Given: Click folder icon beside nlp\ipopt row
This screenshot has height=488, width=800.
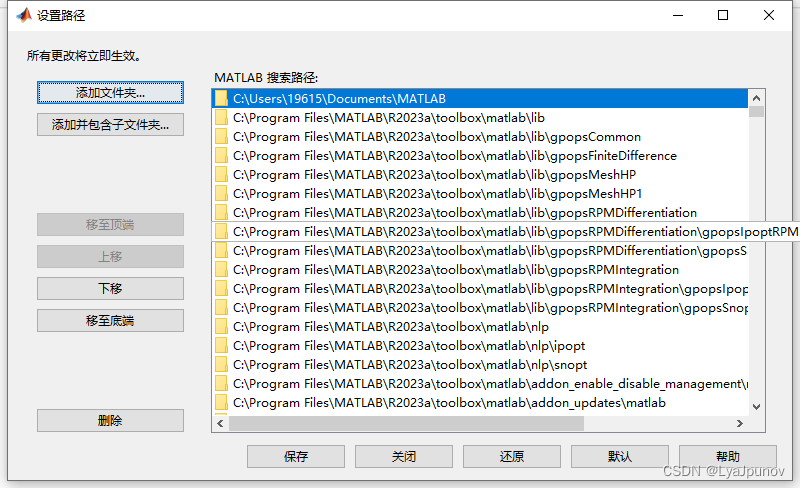Looking at the screenshot, I should [x=221, y=346].
